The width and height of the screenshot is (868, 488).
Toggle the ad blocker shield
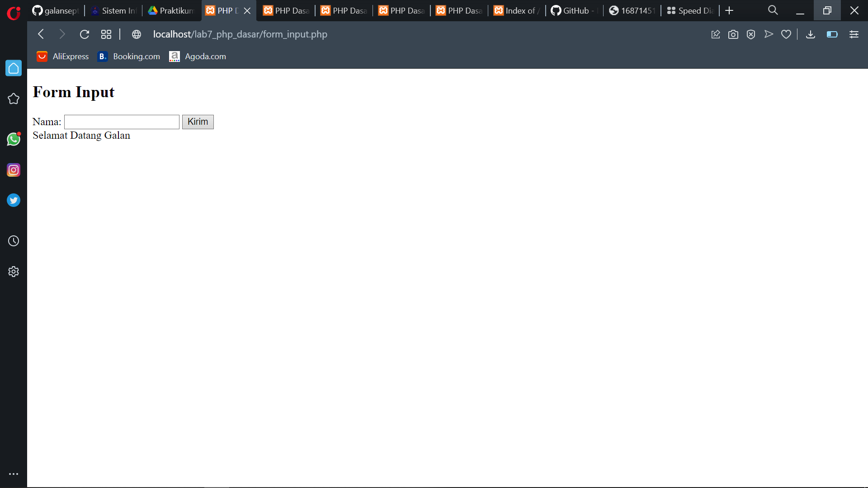tap(751, 34)
